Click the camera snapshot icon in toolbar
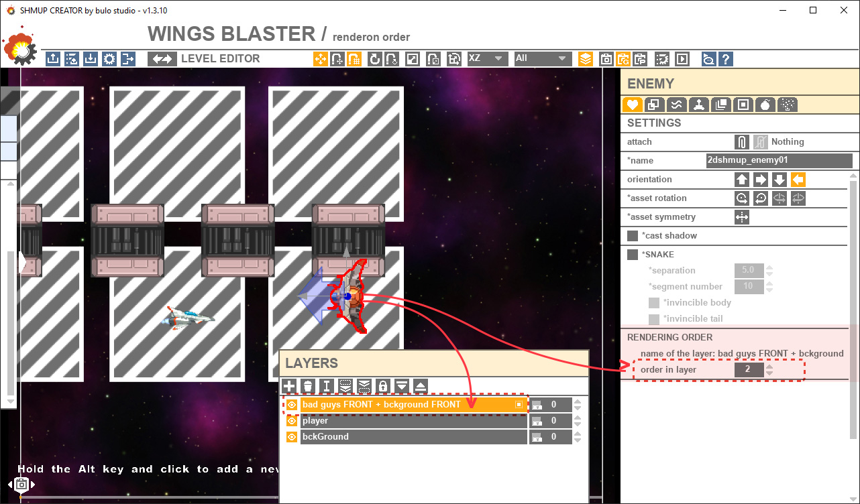Screen dimensions: 860x504 pyautogui.click(x=606, y=59)
